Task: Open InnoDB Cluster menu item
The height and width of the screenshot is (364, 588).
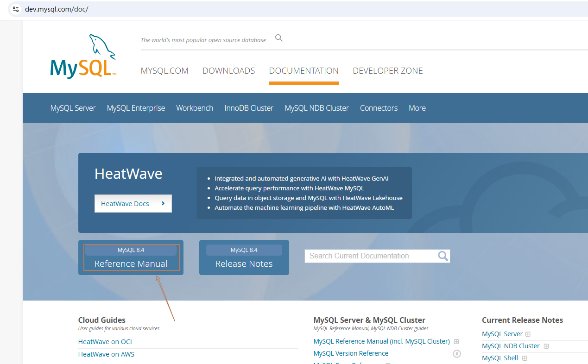Action: (249, 108)
